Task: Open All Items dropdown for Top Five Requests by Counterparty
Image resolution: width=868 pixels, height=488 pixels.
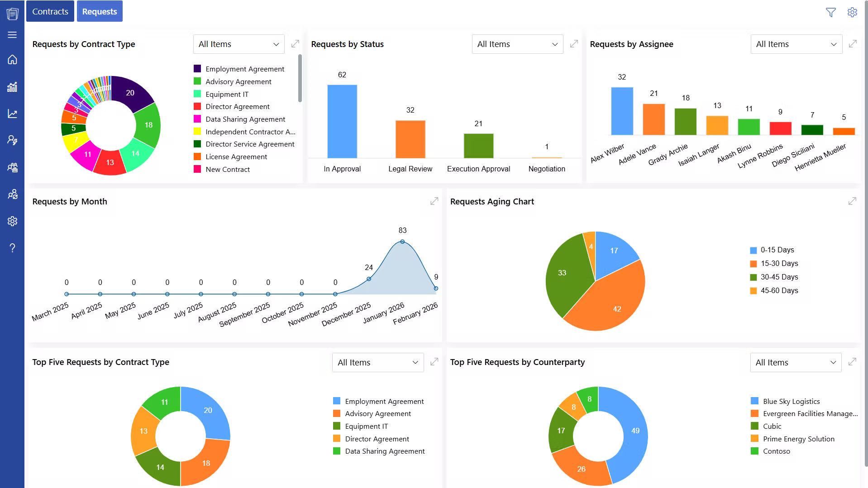Action: [795, 362]
